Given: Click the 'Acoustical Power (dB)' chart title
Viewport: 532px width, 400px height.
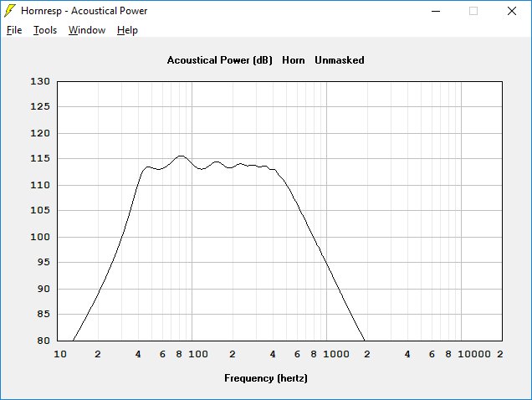Looking at the screenshot, I should pyautogui.click(x=219, y=60).
